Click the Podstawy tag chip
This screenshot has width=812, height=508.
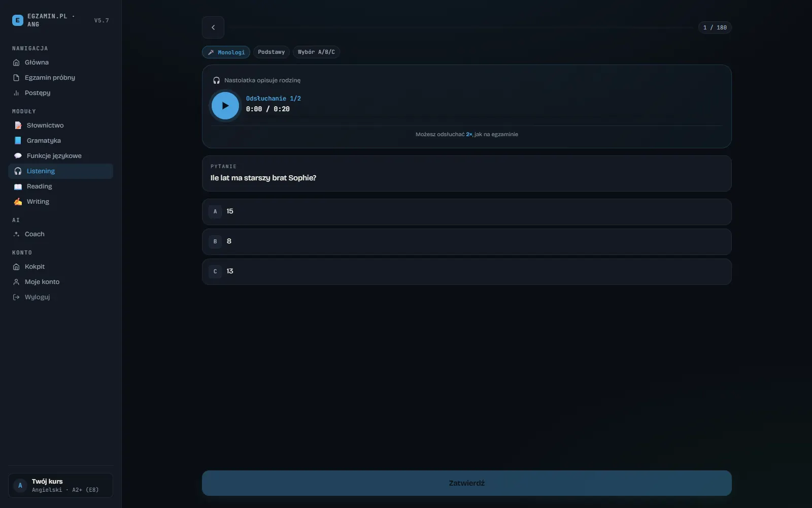[x=272, y=52]
